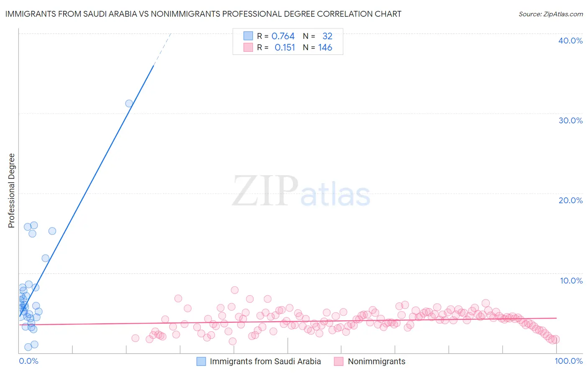
Task: Click the 20.0% y-axis tick label
Action: pos(570,200)
